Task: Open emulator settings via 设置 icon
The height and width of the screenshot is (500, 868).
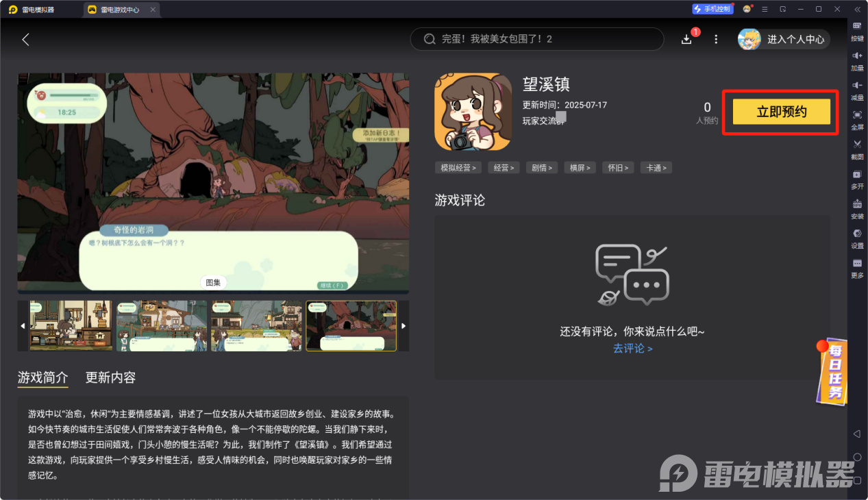Action: tap(856, 238)
